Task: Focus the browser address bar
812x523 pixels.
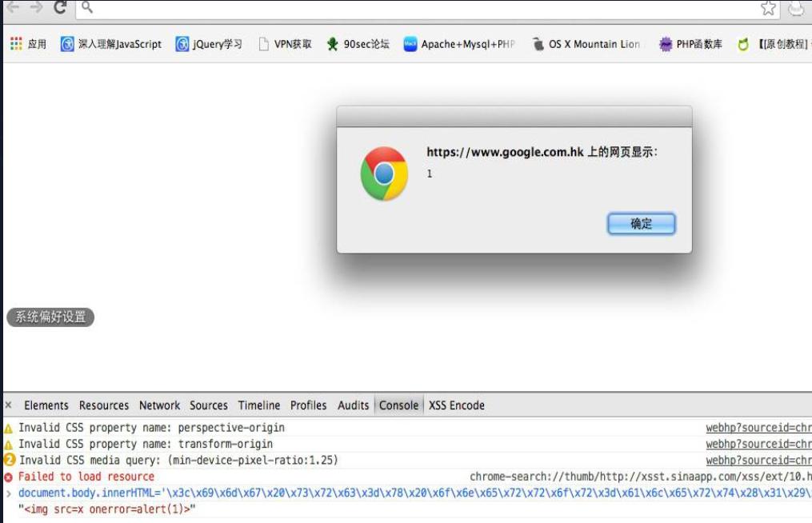Action: (x=419, y=8)
